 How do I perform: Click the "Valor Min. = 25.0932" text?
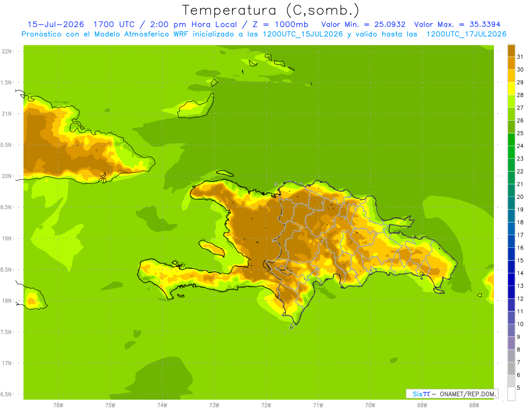363,24
